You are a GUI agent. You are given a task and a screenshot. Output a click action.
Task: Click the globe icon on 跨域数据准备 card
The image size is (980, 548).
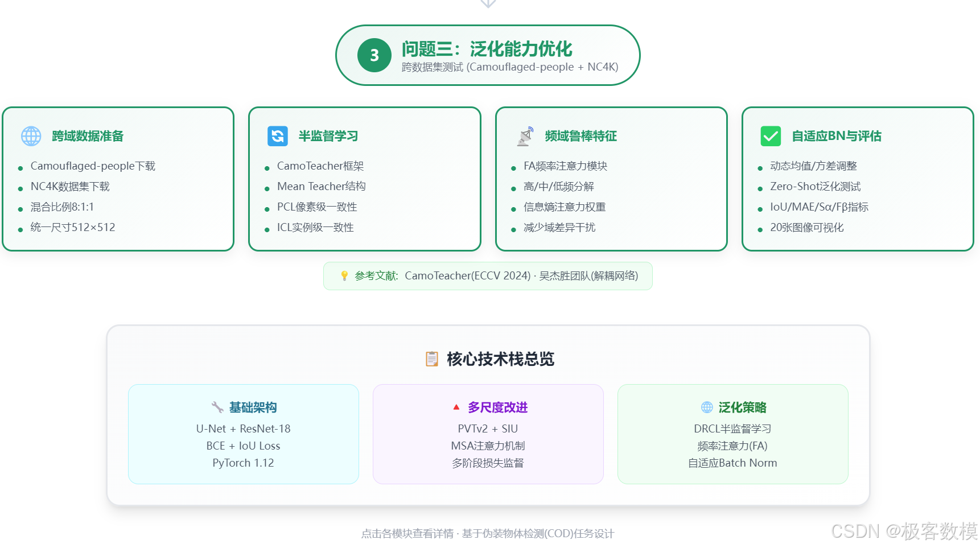pos(31,136)
